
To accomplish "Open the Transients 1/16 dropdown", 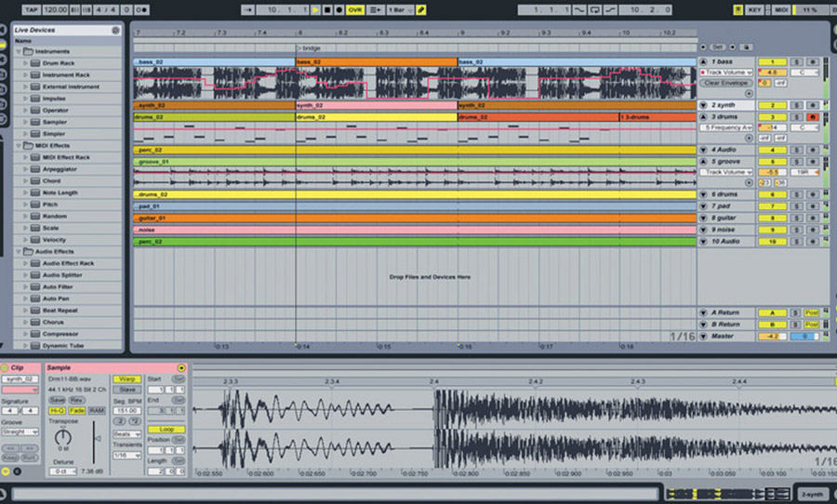I will (127, 456).
